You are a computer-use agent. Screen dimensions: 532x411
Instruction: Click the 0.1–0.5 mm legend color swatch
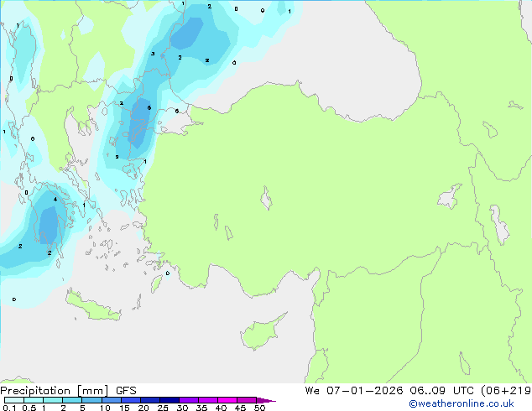click(x=14, y=400)
